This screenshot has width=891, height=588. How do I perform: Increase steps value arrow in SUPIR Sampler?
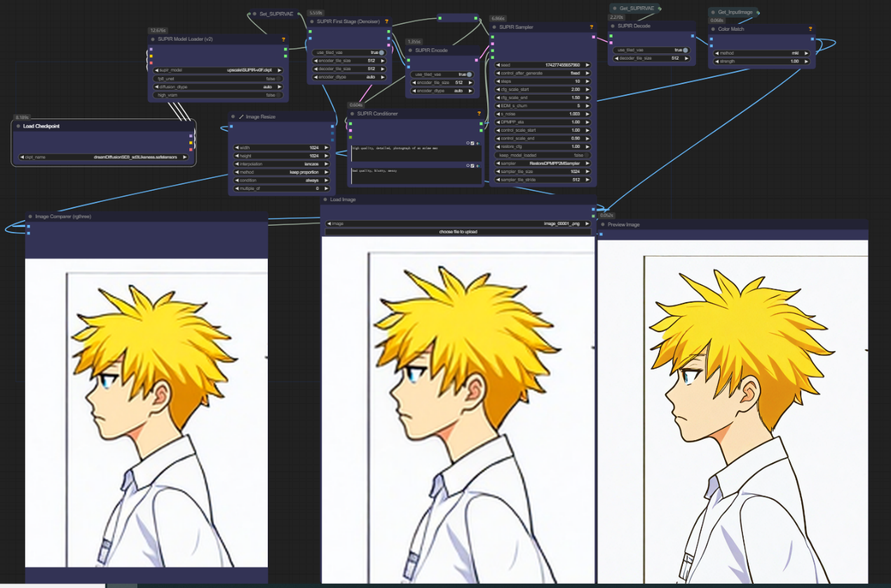(587, 81)
